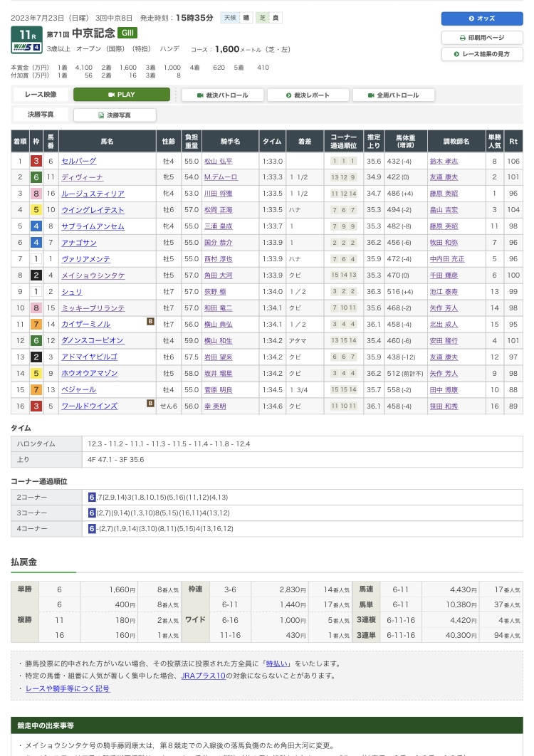The image size is (534, 756).
Task: Open trainer 安田 隆行 link
Action: 444,342
